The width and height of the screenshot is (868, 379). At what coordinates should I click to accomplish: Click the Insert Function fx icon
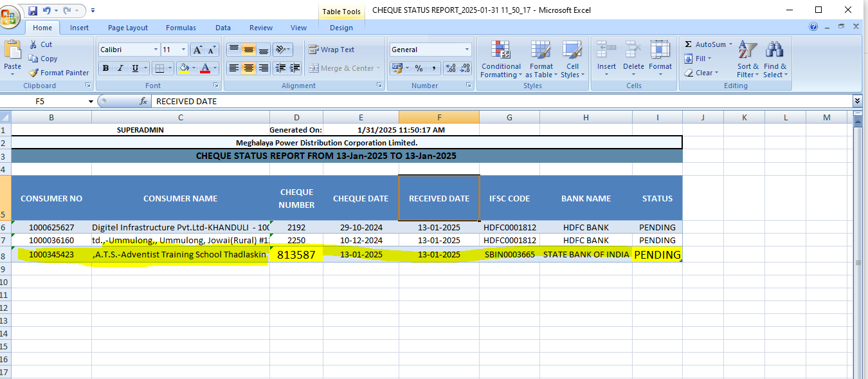tap(143, 101)
